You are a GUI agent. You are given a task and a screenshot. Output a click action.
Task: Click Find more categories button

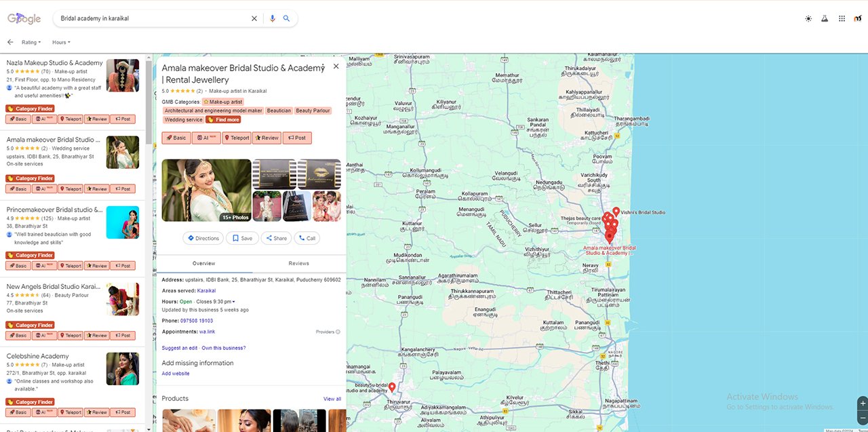223,119
